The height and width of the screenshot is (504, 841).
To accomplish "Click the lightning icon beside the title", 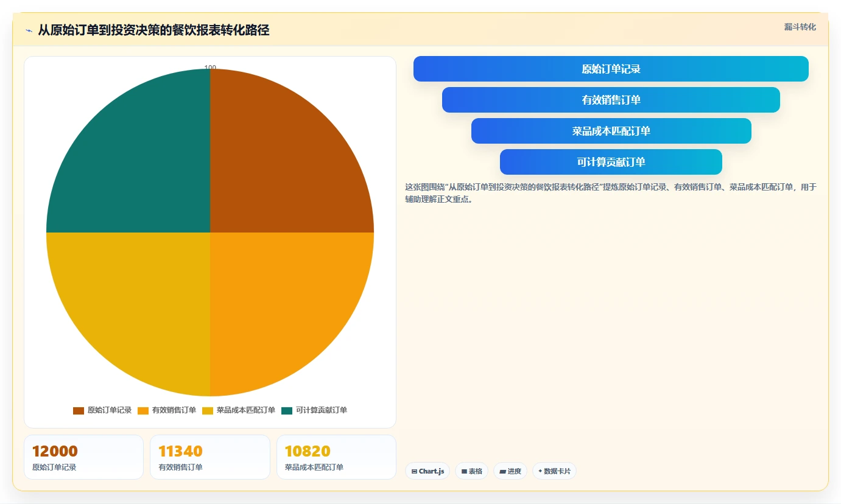I will (x=29, y=30).
